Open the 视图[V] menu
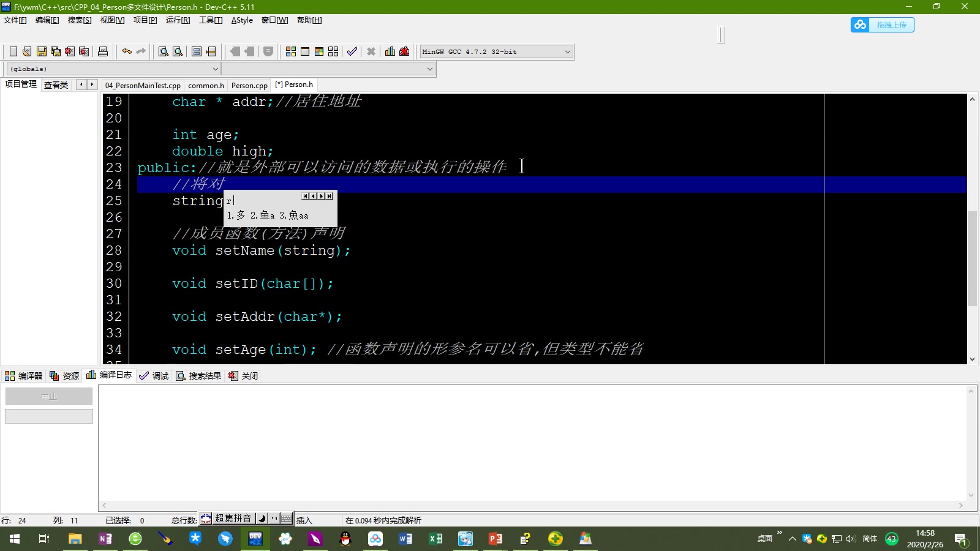Viewport: 980px width, 551px height. [x=112, y=20]
